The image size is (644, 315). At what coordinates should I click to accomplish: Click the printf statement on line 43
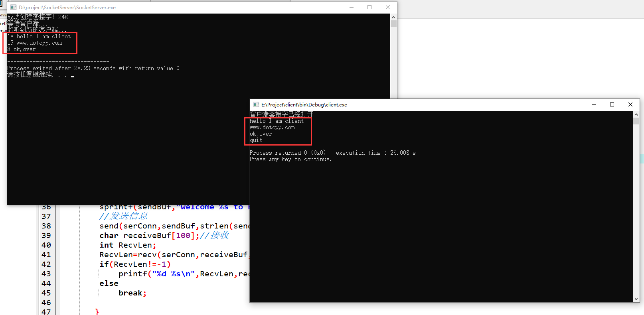pos(184,274)
